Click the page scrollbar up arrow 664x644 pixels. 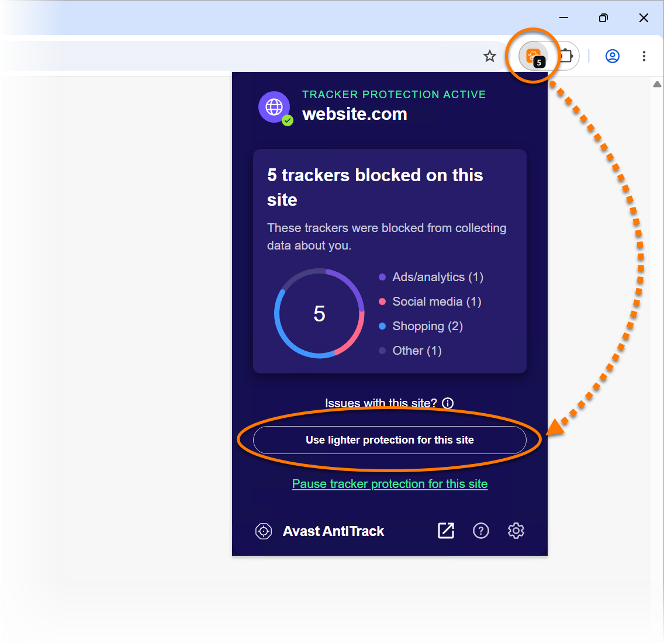click(x=657, y=84)
